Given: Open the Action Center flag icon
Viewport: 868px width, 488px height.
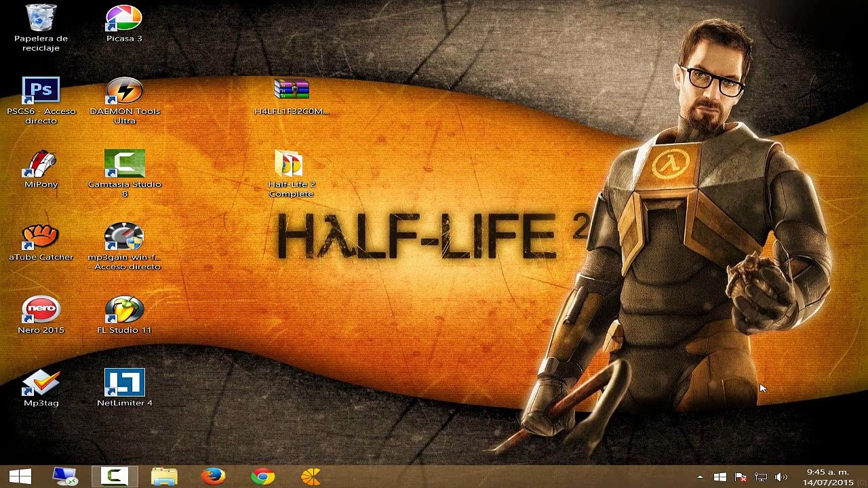Looking at the screenshot, I should (741, 477).
